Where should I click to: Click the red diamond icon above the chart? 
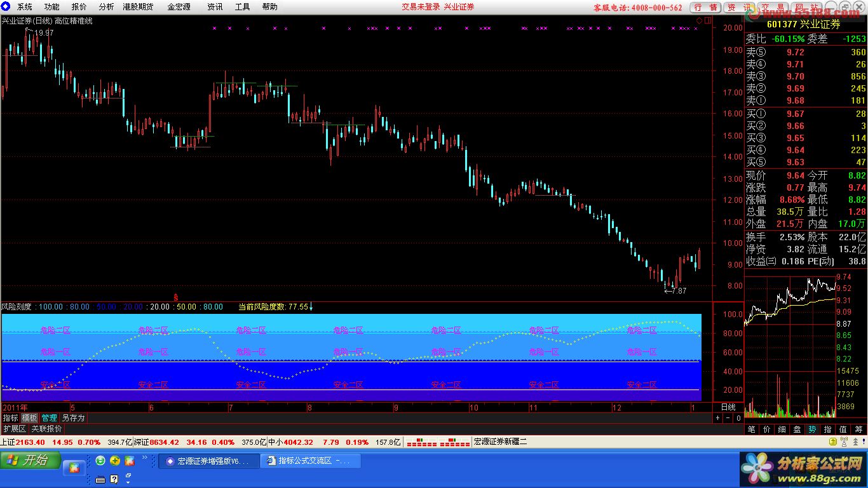coord(700,21)
